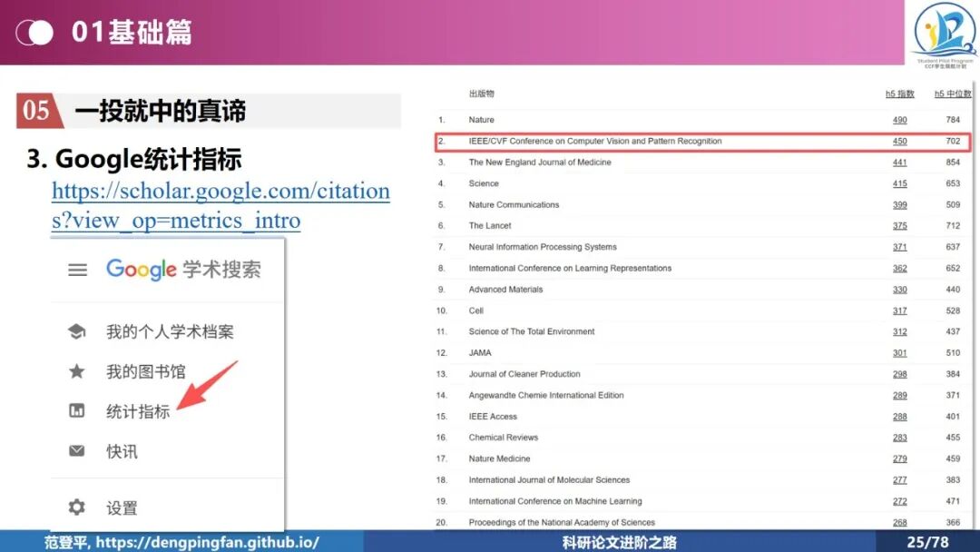The height and width of the screenshot is (552, 980).
Task: Click the star icon for 我的图书馆
Action: 77,371
